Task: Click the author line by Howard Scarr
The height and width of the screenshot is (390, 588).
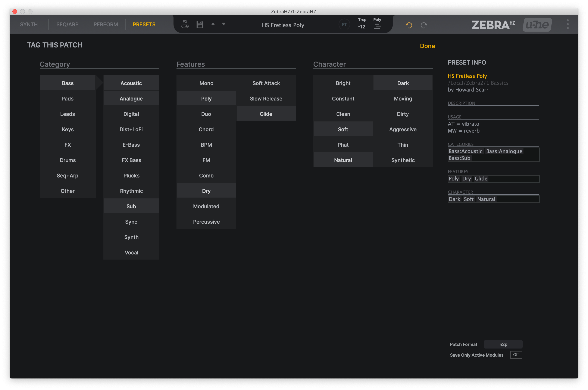Action: pos(468,90)
